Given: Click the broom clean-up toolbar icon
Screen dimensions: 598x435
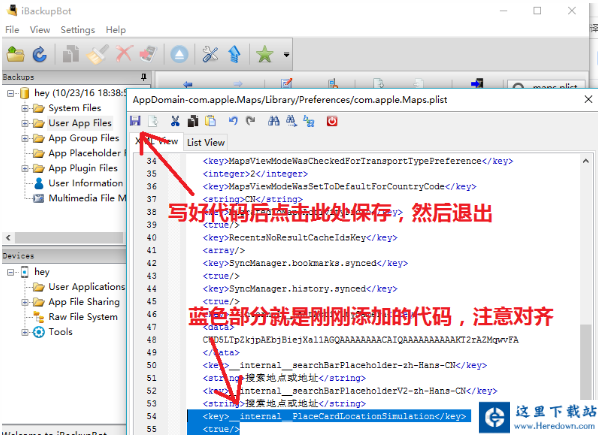Looking at the screenshot, I should pos(97,54).
